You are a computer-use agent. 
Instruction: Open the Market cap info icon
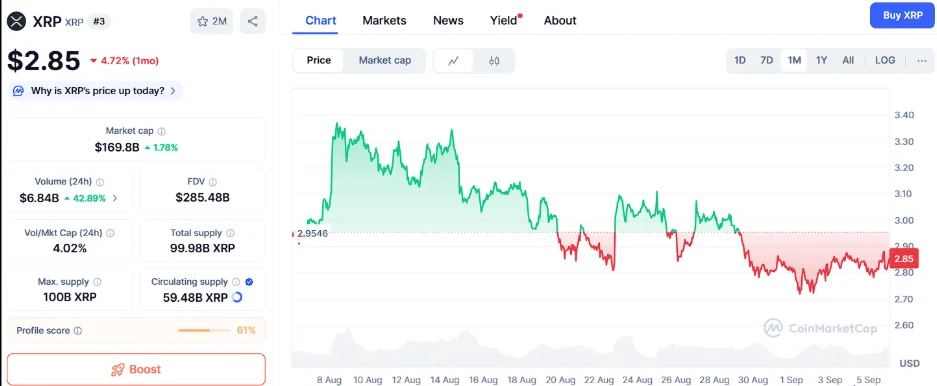tap(161, 131)
